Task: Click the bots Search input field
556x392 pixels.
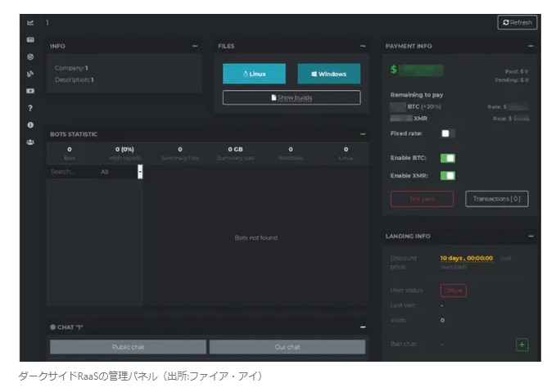Action: click(70, 172)
